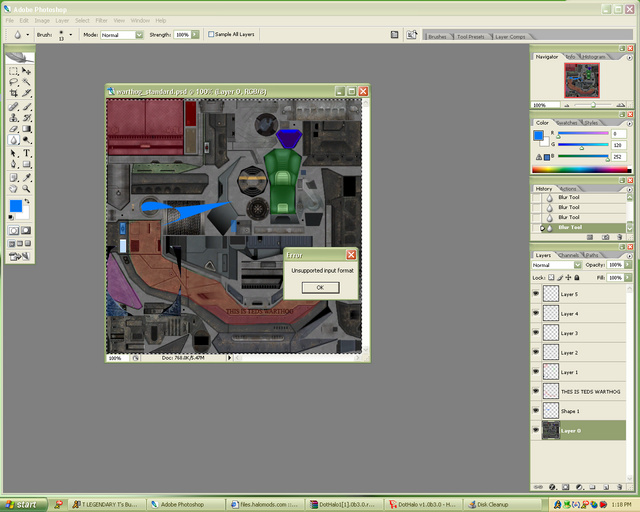The width and height of the screenshot is (640, 512).
Task: Open the blur Mode dropdown
Action: (x=139, y=35)
